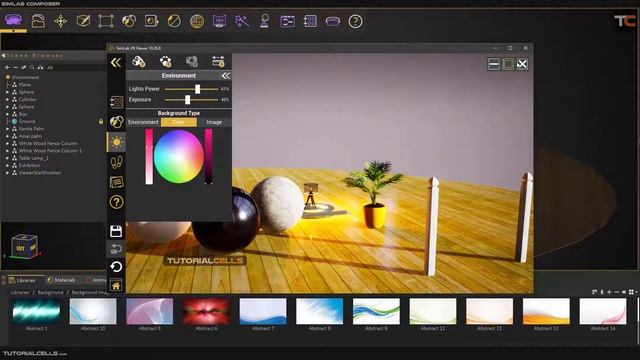Click the search magnifier in Scene Browser
This screenshot has width=640, height=360.
click(32, 67)
